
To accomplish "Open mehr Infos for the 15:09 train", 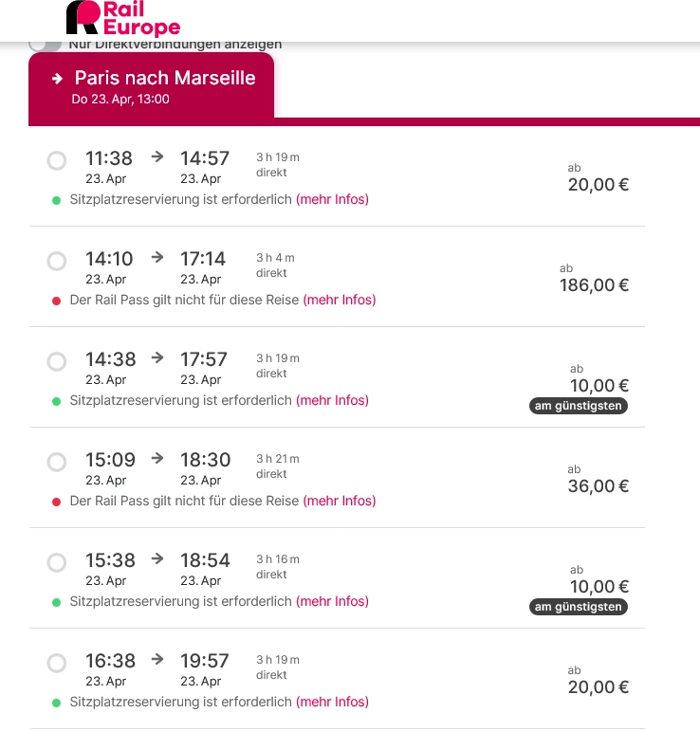I will [x=339, y=501].
